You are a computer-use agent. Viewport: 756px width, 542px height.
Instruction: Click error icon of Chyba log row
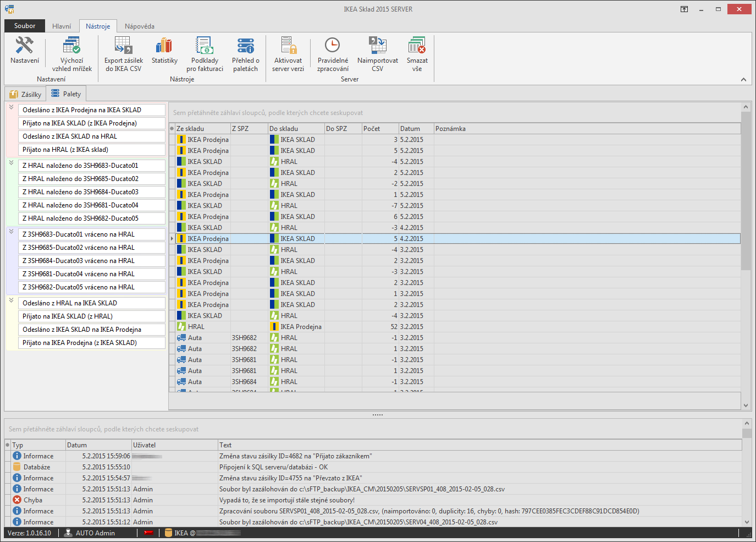click(17, 500)
